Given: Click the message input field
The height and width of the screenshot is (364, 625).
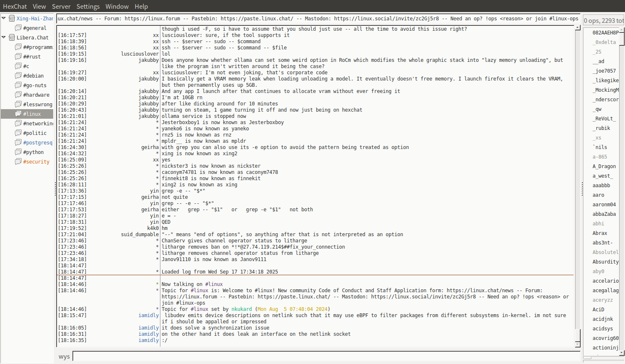Looking at the screenshot, I should (x=326, y=357).
